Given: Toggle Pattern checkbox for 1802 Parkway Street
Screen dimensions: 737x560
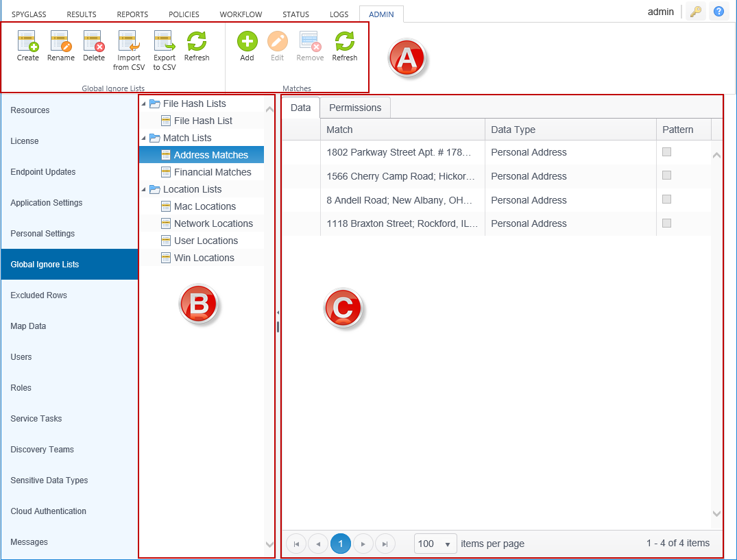Looking at the screenshot, I should (666, 152).
